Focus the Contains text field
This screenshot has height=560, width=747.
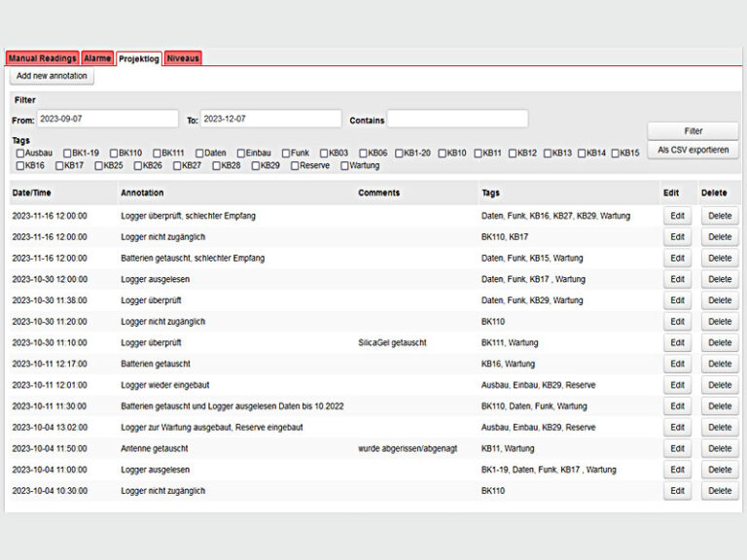point(457,119)
